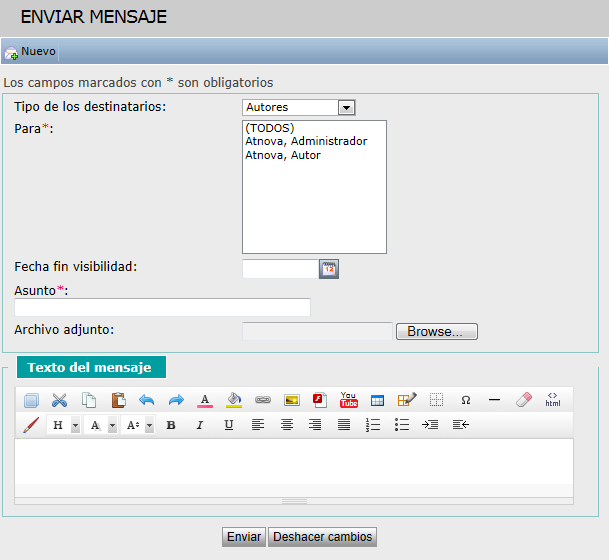Insert a horizontal rule line

(x=494, y=400)
